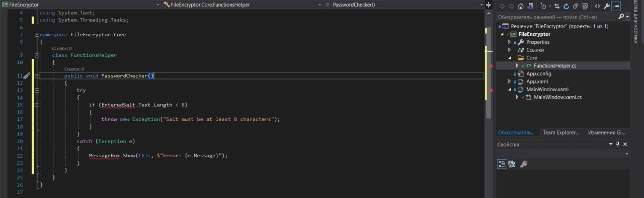
Task: Click the split editor window icon
Action: pyautogui.click(x=488, y=5)
